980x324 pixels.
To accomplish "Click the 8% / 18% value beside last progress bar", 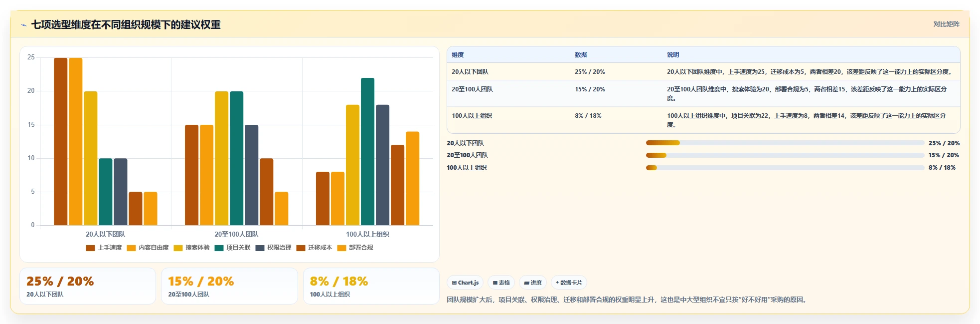I will (942, 168).
